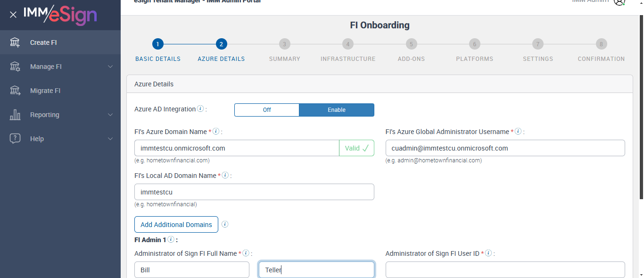Go to step 5 Add-Ons

411,44
